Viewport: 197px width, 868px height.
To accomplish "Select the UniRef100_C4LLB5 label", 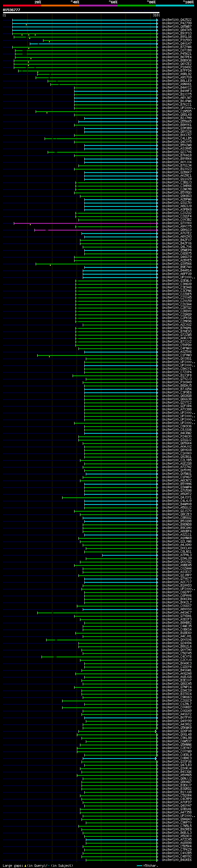I will (x=176, y=138).
